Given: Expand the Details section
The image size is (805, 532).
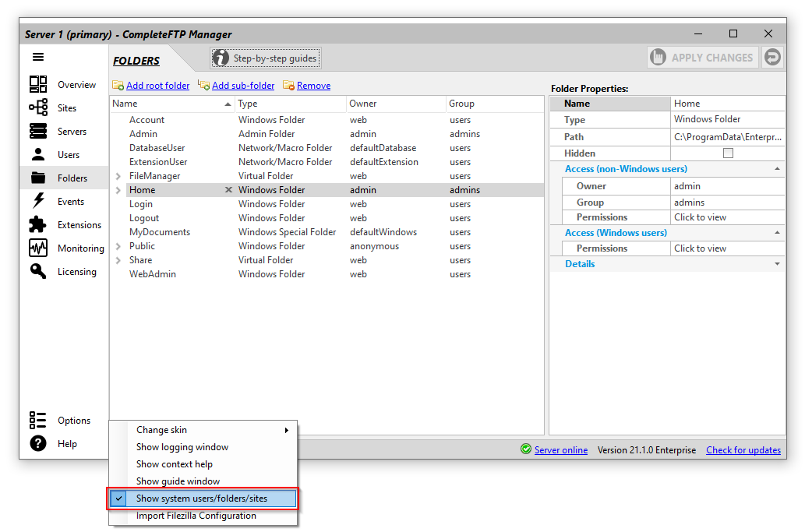Looking at the screenshot, I should point(777,264).
